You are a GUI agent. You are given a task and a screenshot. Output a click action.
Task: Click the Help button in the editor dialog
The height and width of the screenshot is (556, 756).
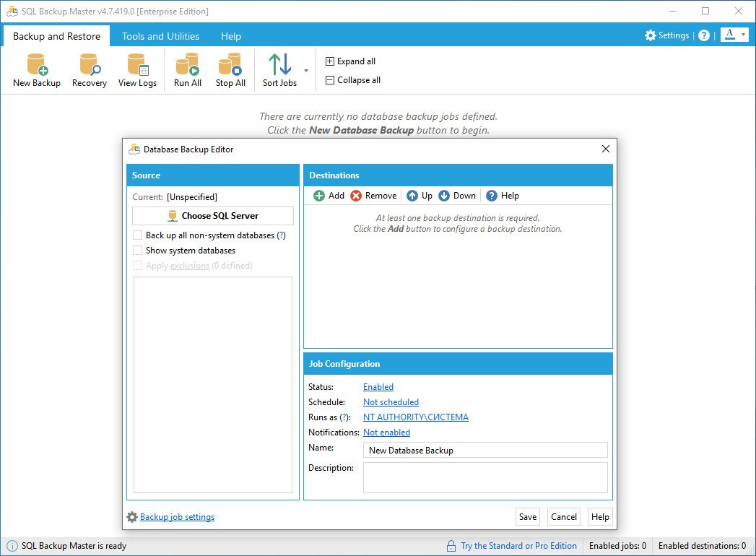pos(600,516)
